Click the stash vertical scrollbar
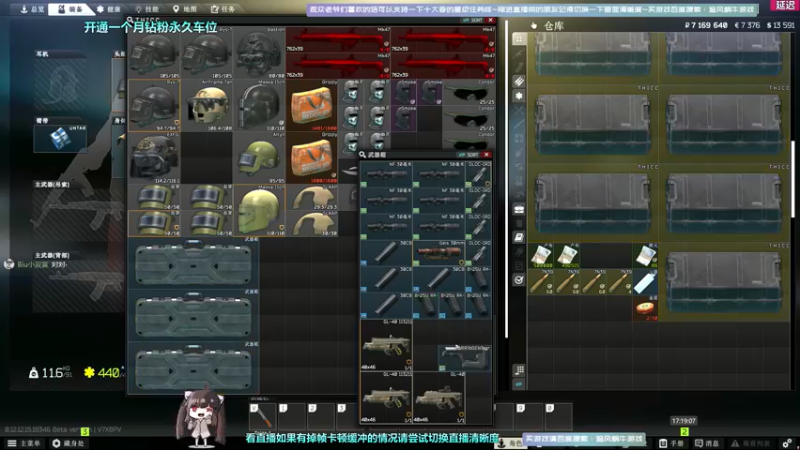This screenshot has height=450, width=800. pos(792,179)
